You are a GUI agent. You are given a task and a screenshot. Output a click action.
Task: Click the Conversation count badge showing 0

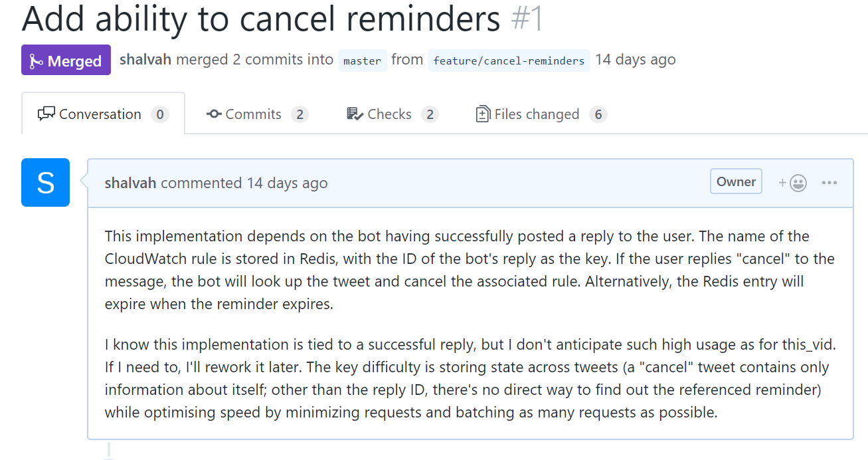pyautogui.click(x=159, y=114)
